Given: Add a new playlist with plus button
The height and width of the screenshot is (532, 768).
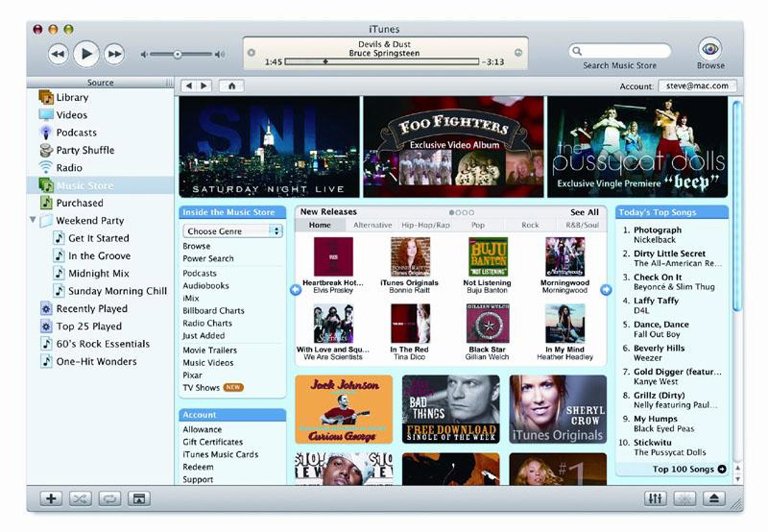Looking at the screenshot, I should [51, 499].
